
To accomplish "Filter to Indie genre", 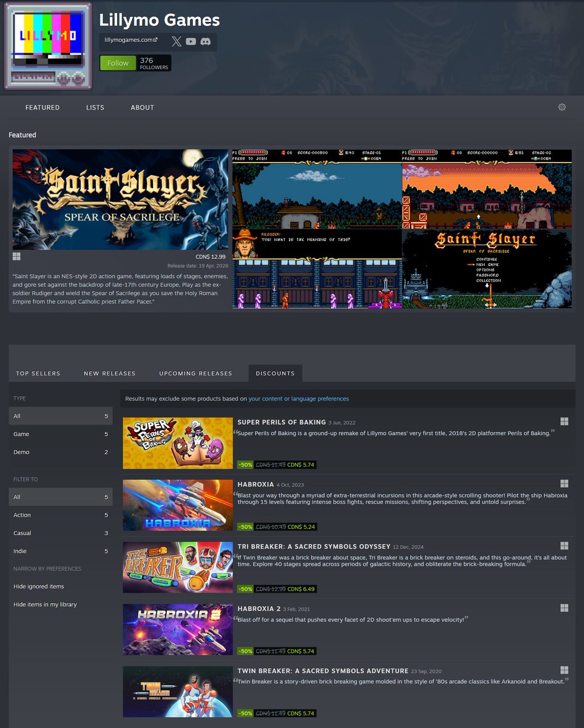I will coord(61,551).
